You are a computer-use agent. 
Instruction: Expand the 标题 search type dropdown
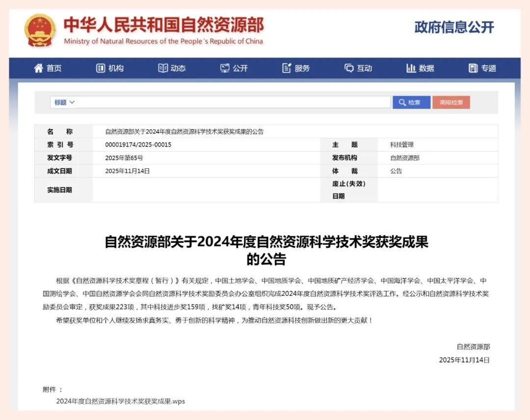(65, 103)
